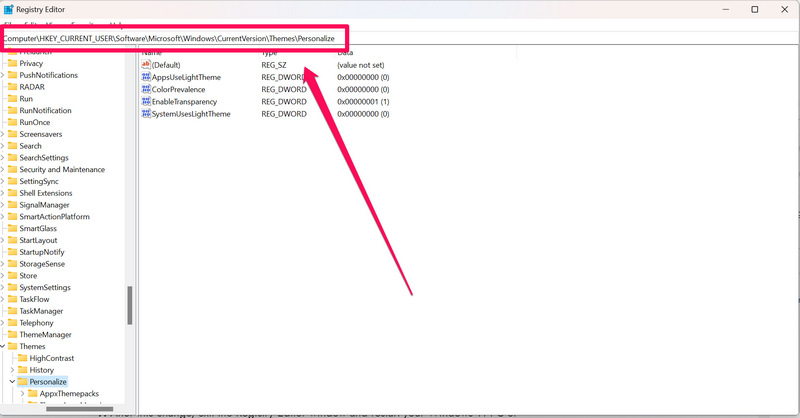Click the SearchSettings folder icon
Image resolution: width=800 pixels, height=418 pixels.
[13, 157]
